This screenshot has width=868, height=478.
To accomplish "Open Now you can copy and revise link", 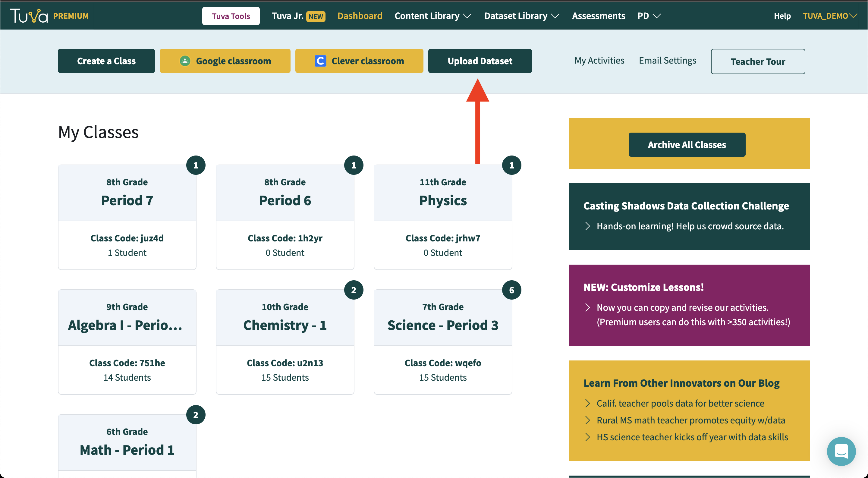I will (693, 315).
